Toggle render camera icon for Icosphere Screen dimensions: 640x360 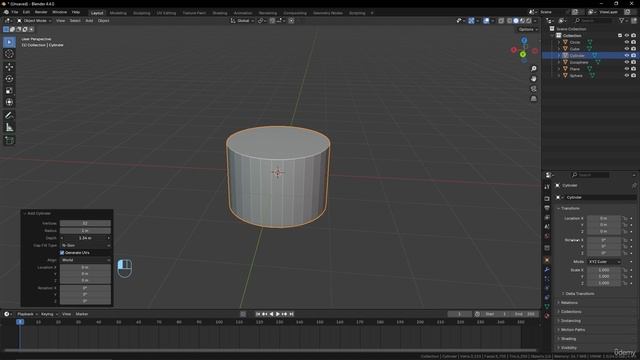click(x=633, y=62)
